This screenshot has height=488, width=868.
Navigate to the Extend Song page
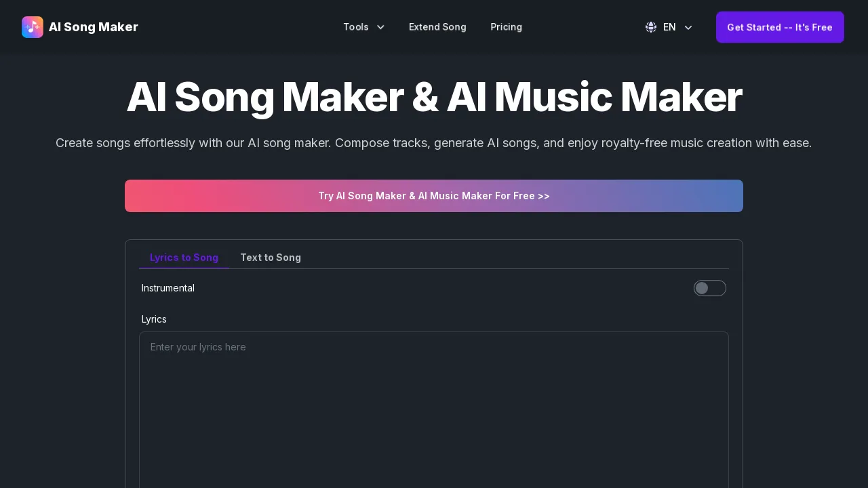[x=437, y=27]
